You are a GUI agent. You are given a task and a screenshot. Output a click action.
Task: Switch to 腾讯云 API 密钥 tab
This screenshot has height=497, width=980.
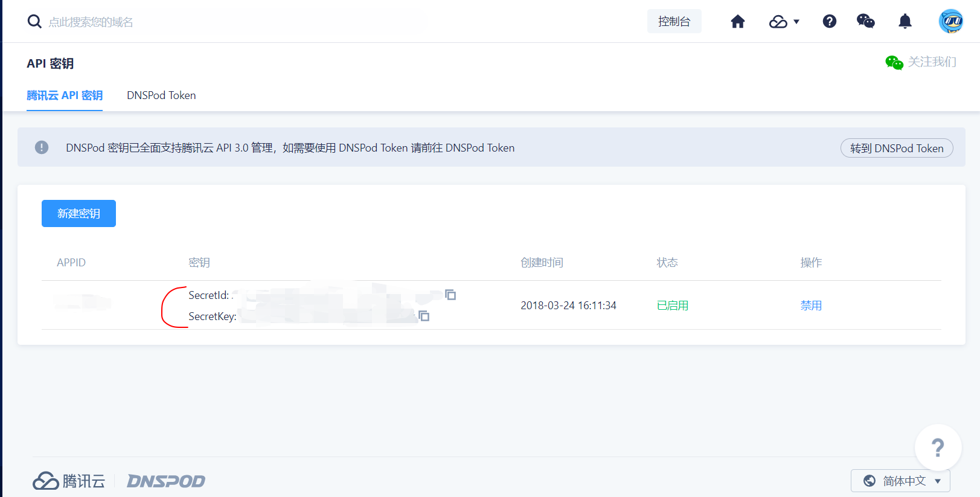(x=65, y=95)
